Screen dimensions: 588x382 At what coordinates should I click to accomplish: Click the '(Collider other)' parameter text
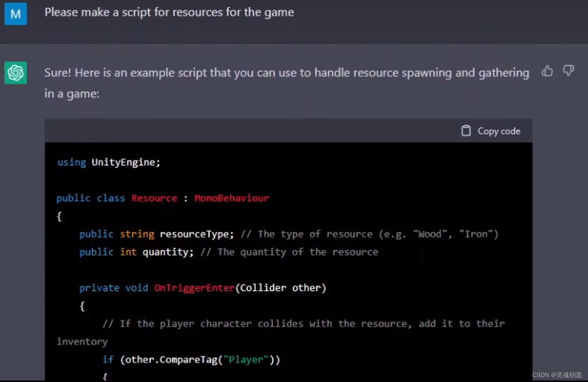(281, 288)
